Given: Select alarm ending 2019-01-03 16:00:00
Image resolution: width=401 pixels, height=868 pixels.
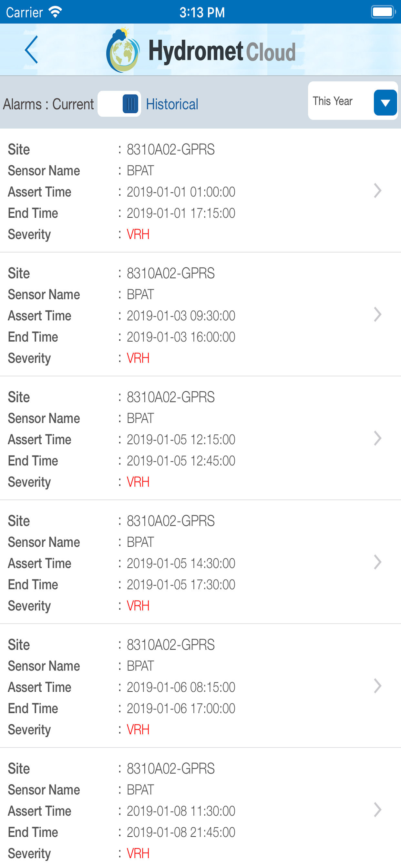Looking at the screenshot, I should [x=200, y=315].
